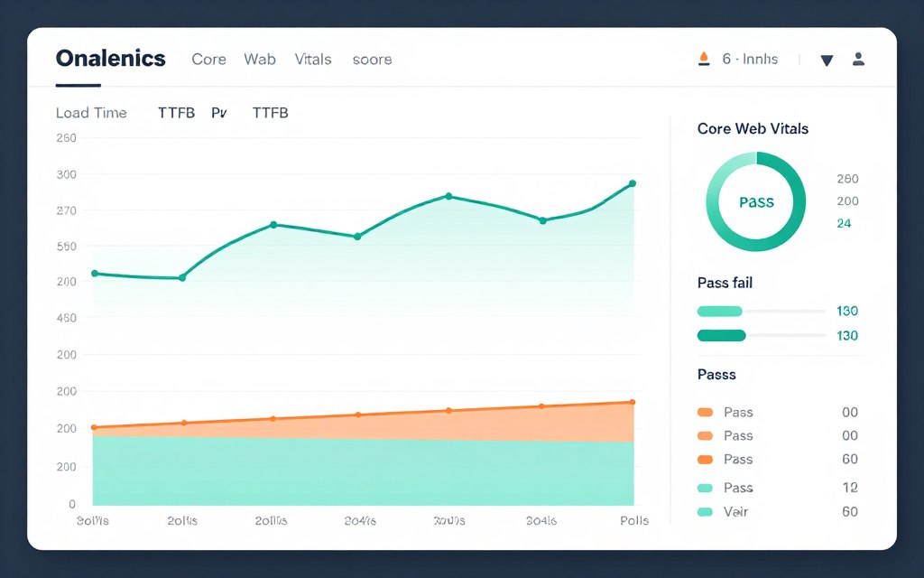The width and height of the screenshot is (924, 578).
Task: Click the last point of orange line
Action: (633, 402)
